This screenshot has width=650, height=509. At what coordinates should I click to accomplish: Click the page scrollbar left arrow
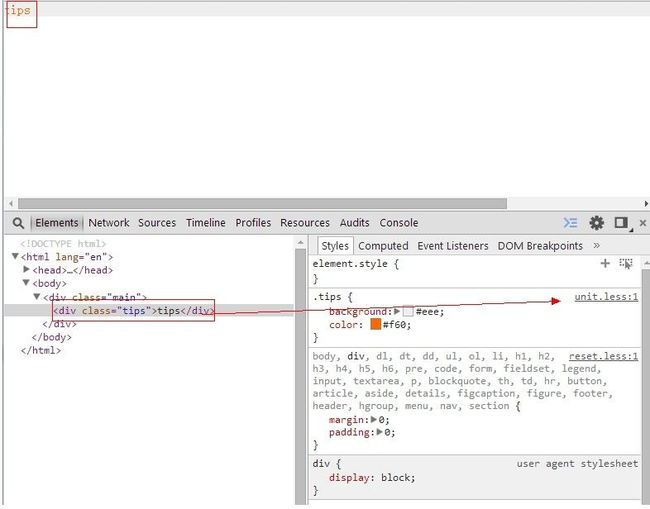[x=11, y=204]
